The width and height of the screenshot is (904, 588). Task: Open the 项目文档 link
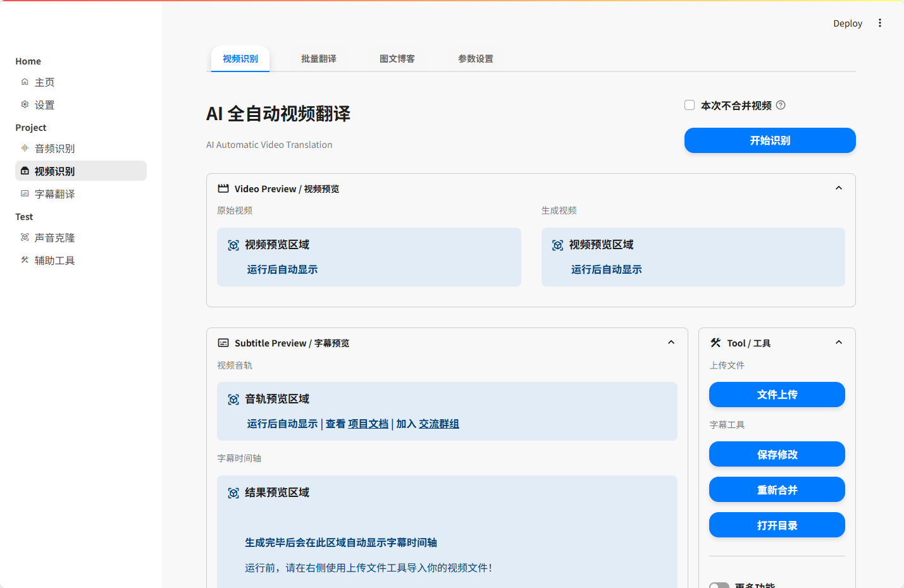(368, 424)
